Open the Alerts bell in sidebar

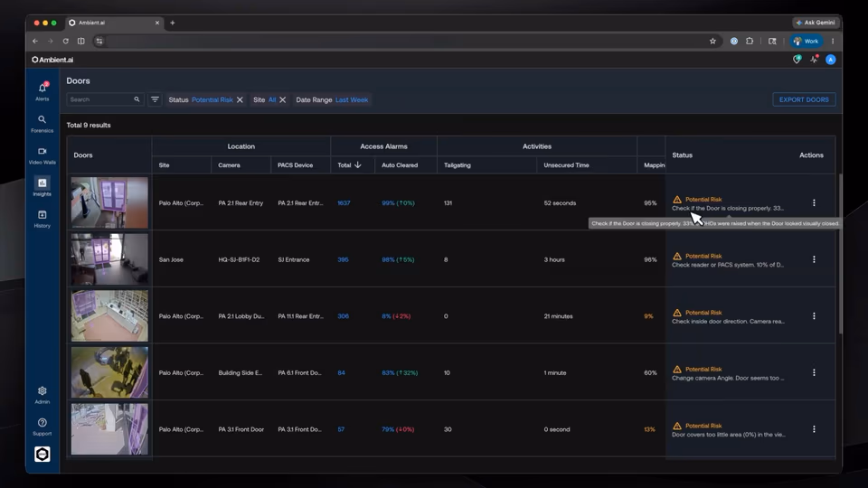click(42, 90)
